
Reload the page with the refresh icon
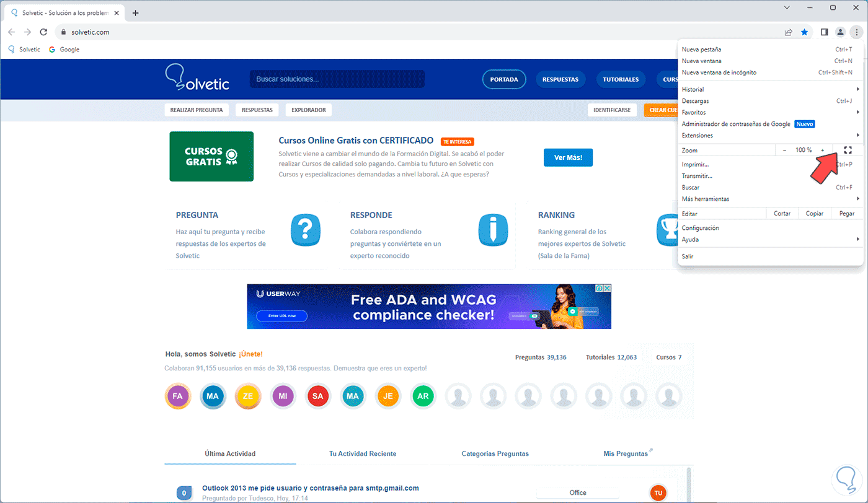[43, 32]
